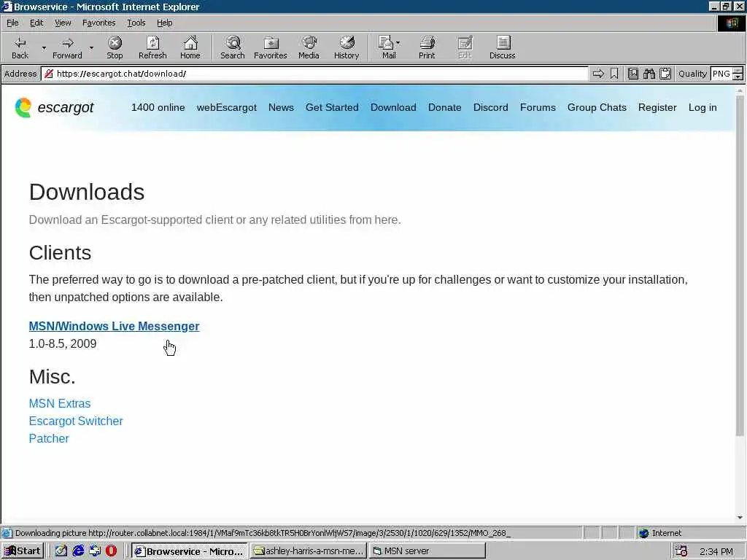Click the address bar URL field
The width and height of the screenshot is (747, 560).
tap(314, 74)
